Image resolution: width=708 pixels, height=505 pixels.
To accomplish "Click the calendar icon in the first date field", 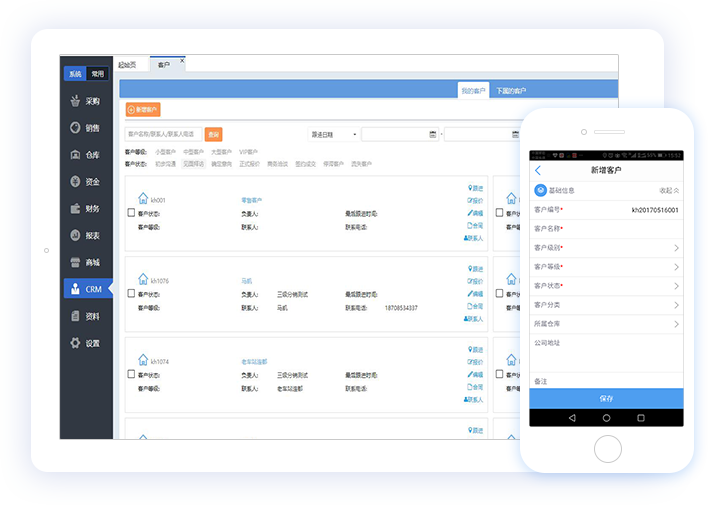I will pos(433,134).
